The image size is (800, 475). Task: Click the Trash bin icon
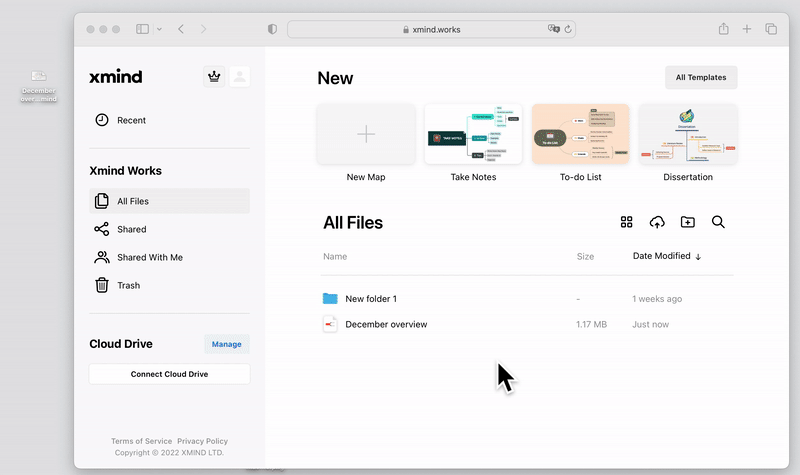pos(102,285)
